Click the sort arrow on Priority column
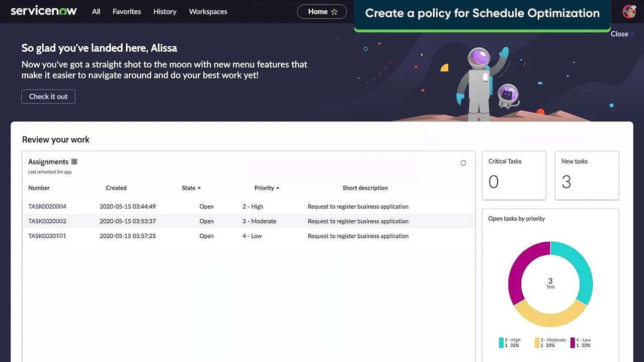 [278, 188]
